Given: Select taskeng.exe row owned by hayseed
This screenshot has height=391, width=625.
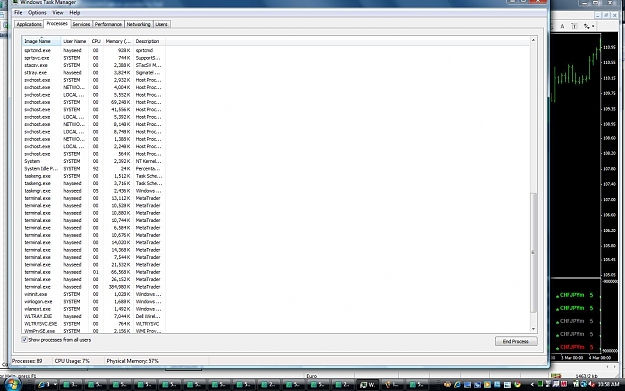Looking at the screenshot, I should (x=93, y=183).
